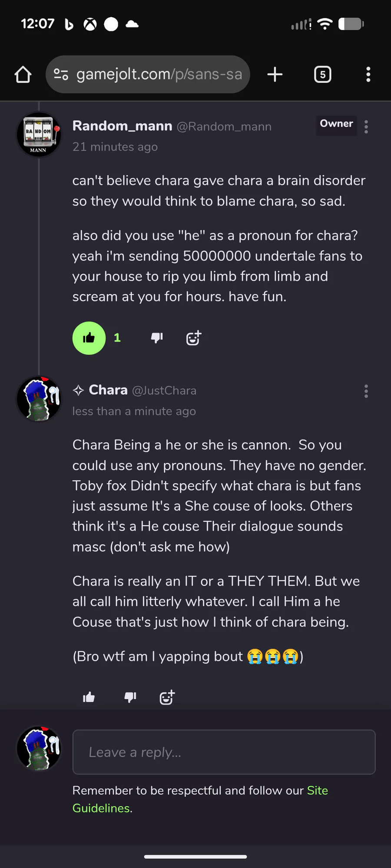
Task: Open the Random_mann username link
Action: point(122,126)
